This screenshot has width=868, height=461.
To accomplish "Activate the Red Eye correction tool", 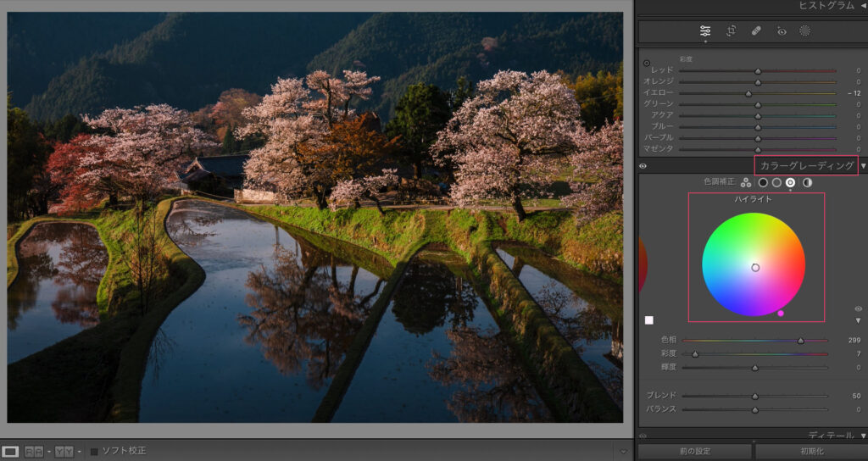I will pyautogui.click(x=782, y=31).
